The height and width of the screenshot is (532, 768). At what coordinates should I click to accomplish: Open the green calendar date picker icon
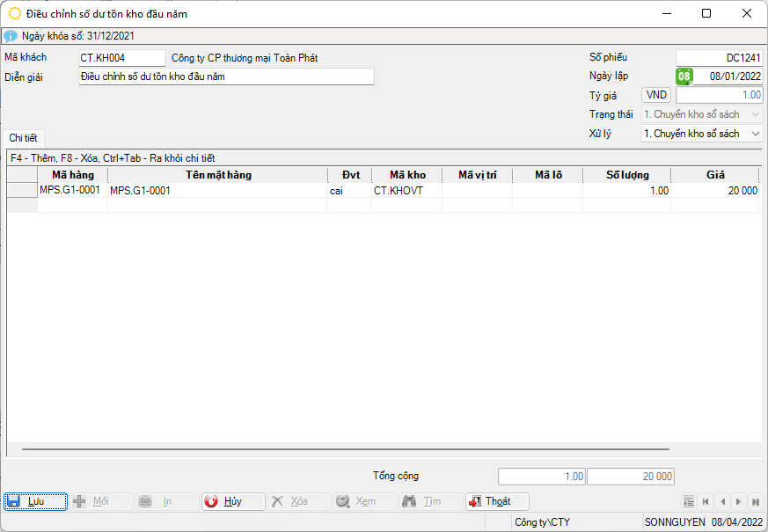coord(684,77)
